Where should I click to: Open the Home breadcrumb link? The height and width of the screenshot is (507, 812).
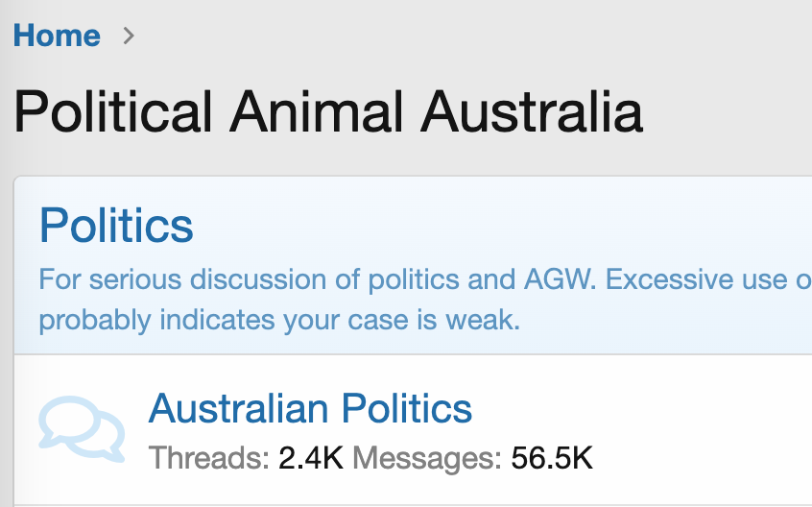[x=57, y=36]
